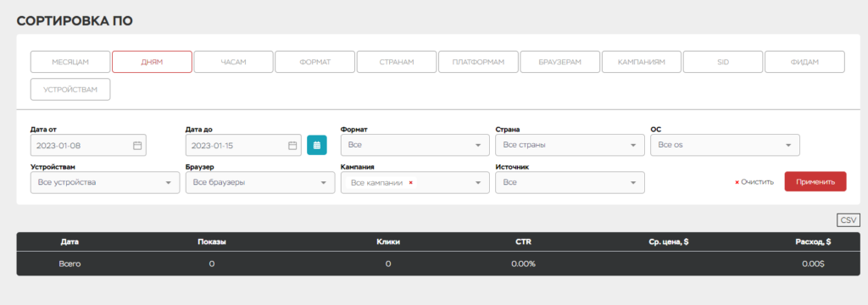The image size is (868, 305).
Task: Switch to БРАУЗЕРАМ sorting
Action: pos(560,62)
